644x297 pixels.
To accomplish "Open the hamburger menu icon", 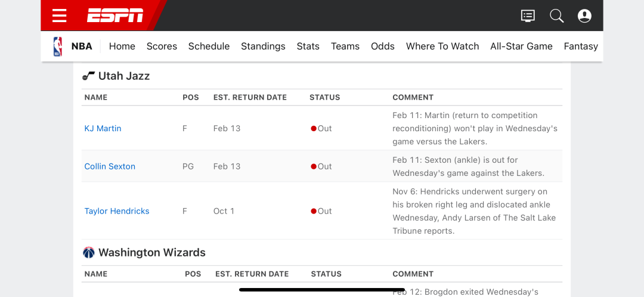I will 59,16.
